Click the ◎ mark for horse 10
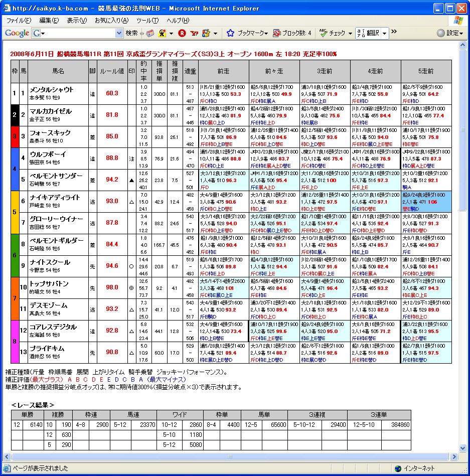Screen dimensions: 470x476 pos(131,288)
